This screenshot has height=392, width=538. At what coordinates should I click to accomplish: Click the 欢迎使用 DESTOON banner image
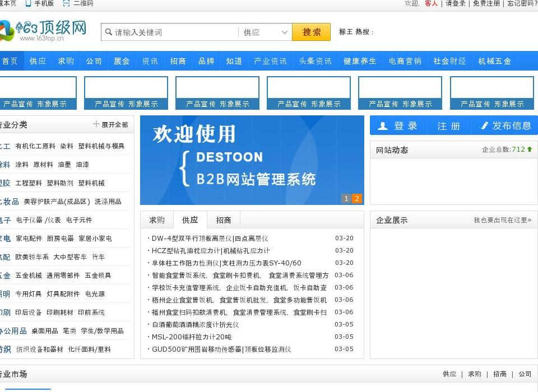point(252,160)
